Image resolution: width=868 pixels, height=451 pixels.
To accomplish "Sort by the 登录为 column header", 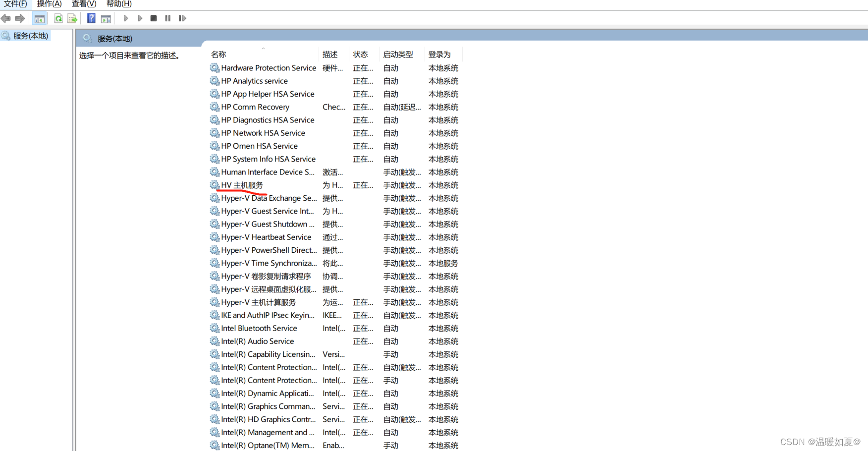I will 439,55.
